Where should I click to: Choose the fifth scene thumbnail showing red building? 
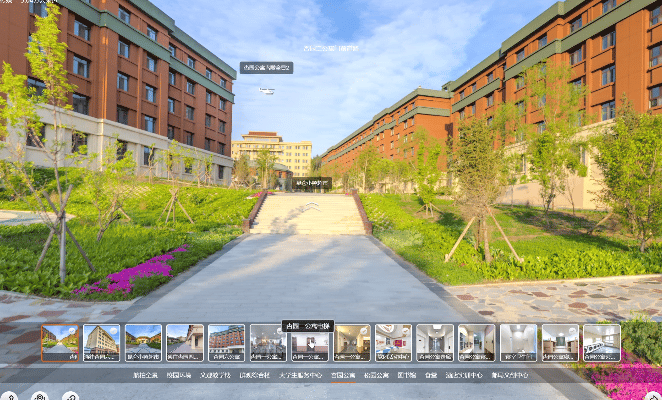tap(227, 342)
